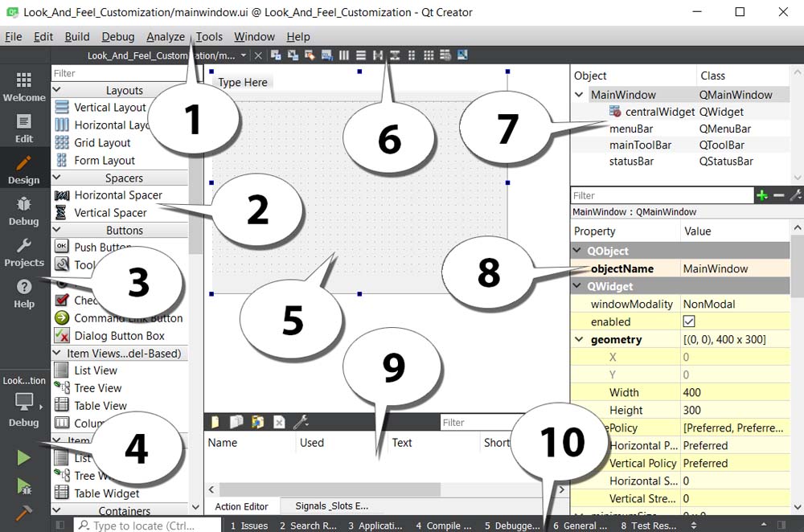The image size is (804, 532).
Task: Collapse the geometry property group
Action: pyautogui.click(x=580, y=340)
